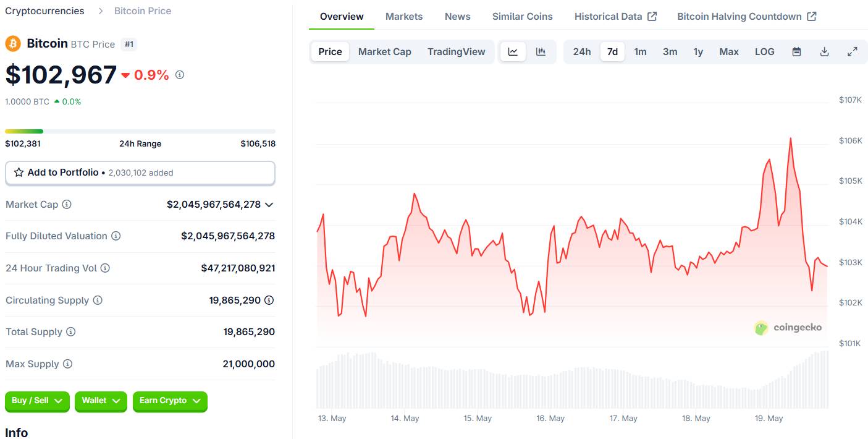The width and height of the screenshot is (868, 439).
Task: Click the 19,865,290 Total Supply value
Action: (249, 332)
